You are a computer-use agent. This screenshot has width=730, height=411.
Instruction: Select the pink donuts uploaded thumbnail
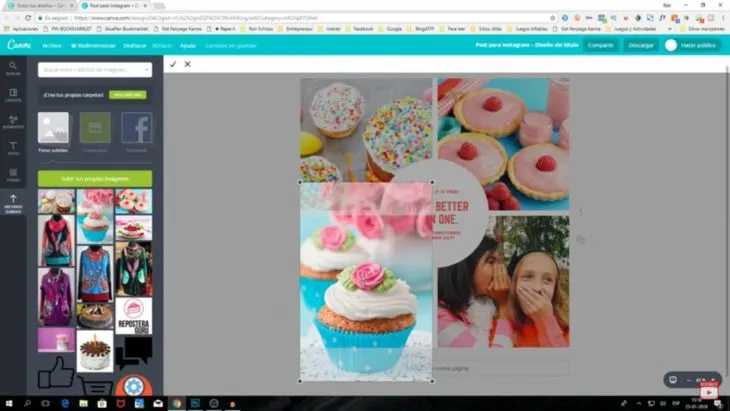134,201
